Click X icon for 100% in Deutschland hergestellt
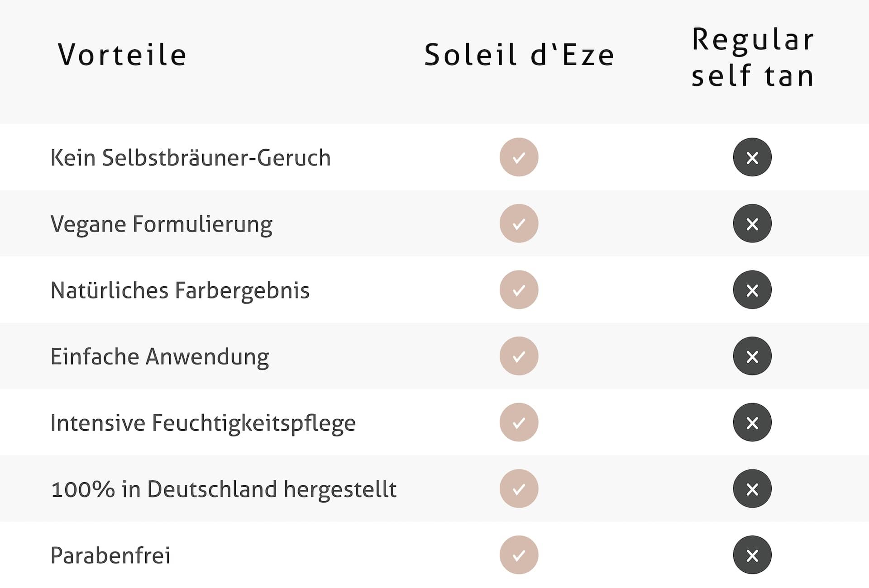The width and height of the screenshot is (869, 588). (x=752, y=489)
